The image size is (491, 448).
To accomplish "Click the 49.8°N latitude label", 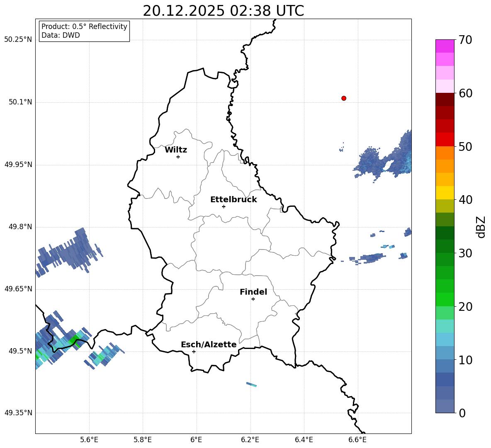I will point(20,227).
